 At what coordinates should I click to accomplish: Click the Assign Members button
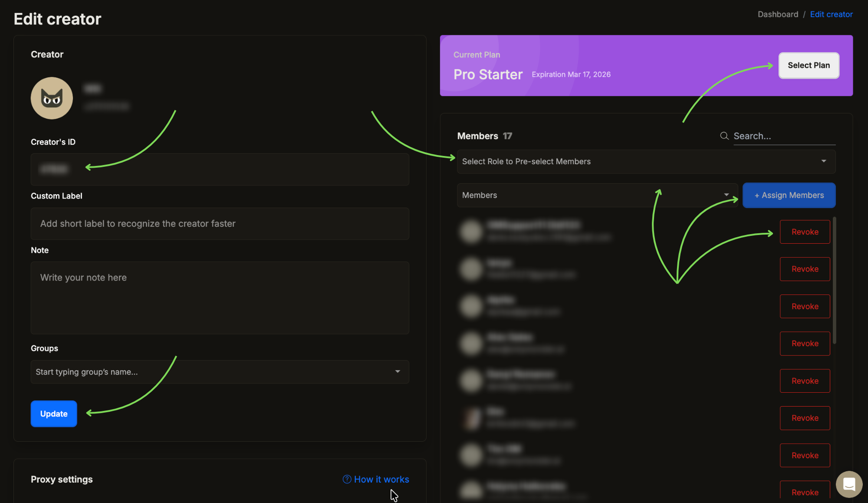coord(789,195)
